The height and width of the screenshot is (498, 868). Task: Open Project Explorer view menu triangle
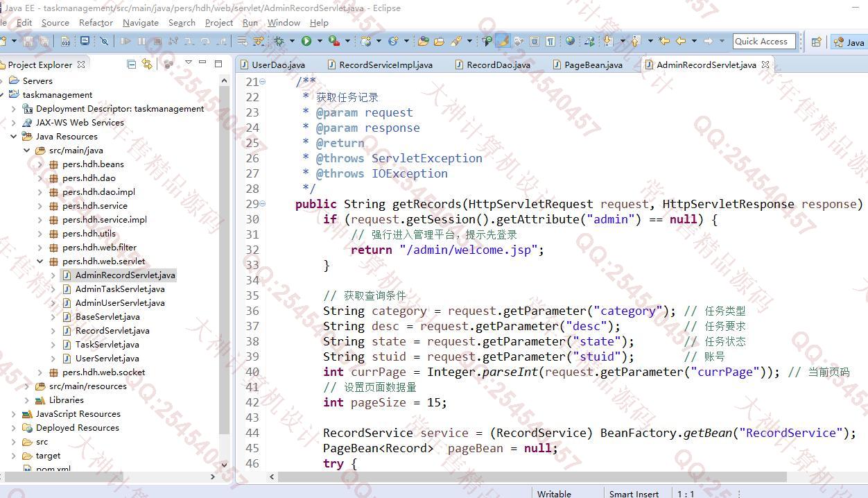[x=188, y=63]
